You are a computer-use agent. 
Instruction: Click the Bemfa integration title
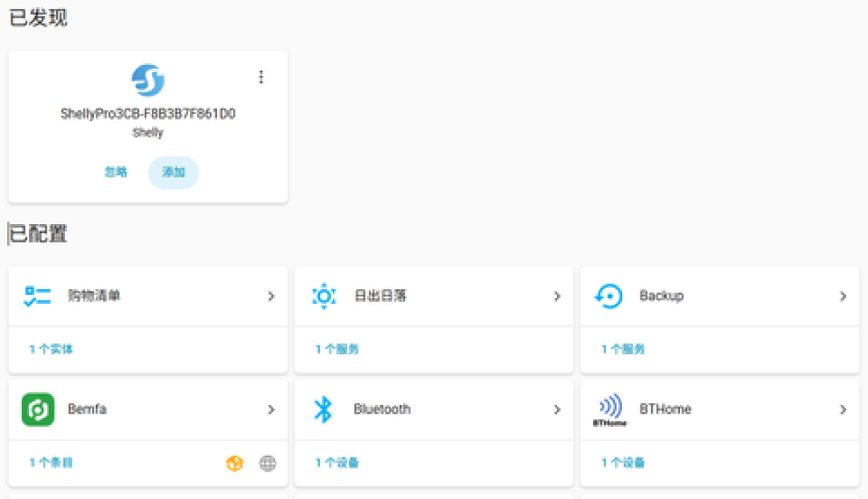[87, 409]
